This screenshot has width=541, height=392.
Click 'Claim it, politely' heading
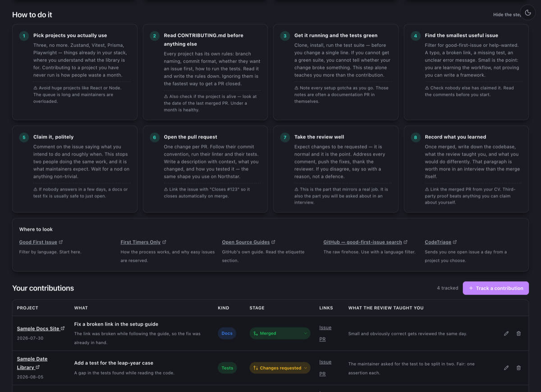click(53, 137)
